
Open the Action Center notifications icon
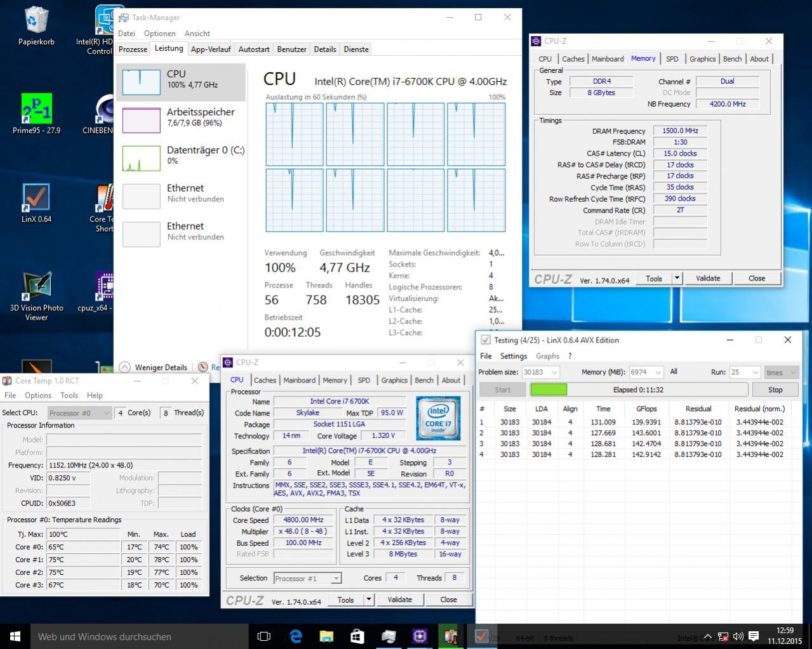coord(754,636)
